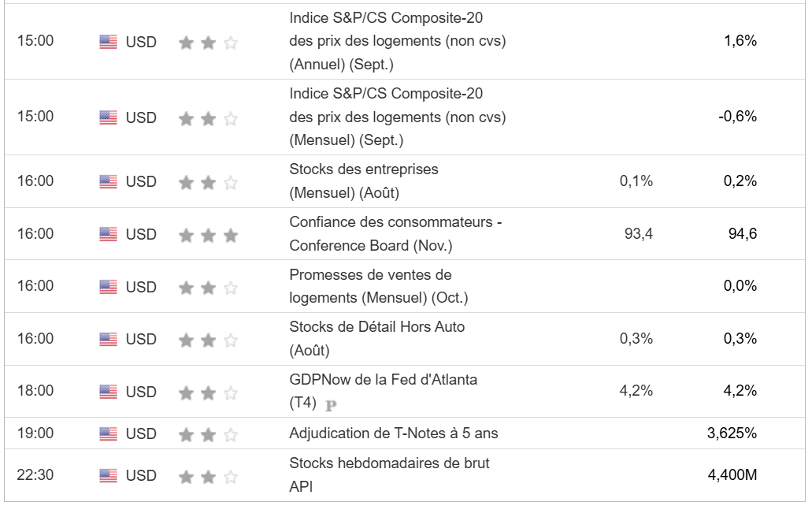This screenshot has height=506, width=812.
Task: Open Stocks hebdomadaires de brut API event
Action: click(x=389, y=475)
